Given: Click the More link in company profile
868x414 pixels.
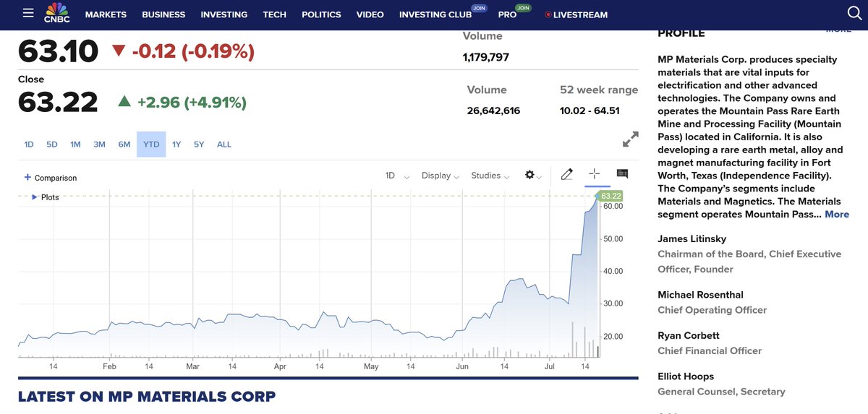Looking at the screenshot, I should click(x=837, y=215).
